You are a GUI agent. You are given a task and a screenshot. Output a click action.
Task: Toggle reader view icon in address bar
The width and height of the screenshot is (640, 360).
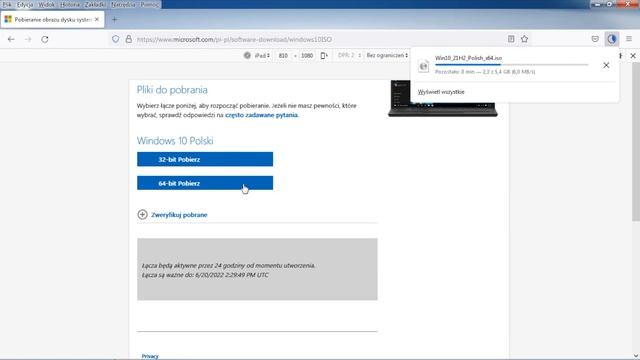click(511, 39)
